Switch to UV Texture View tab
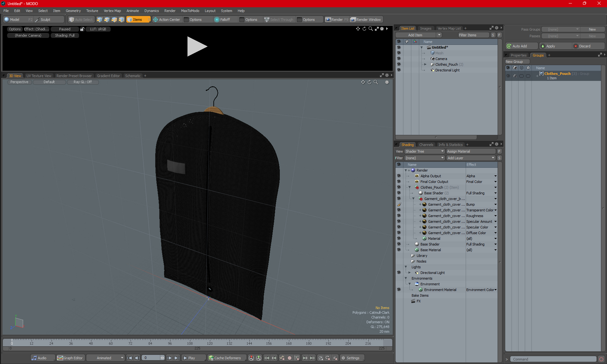The image size is (607, 364). coord(39,76)
